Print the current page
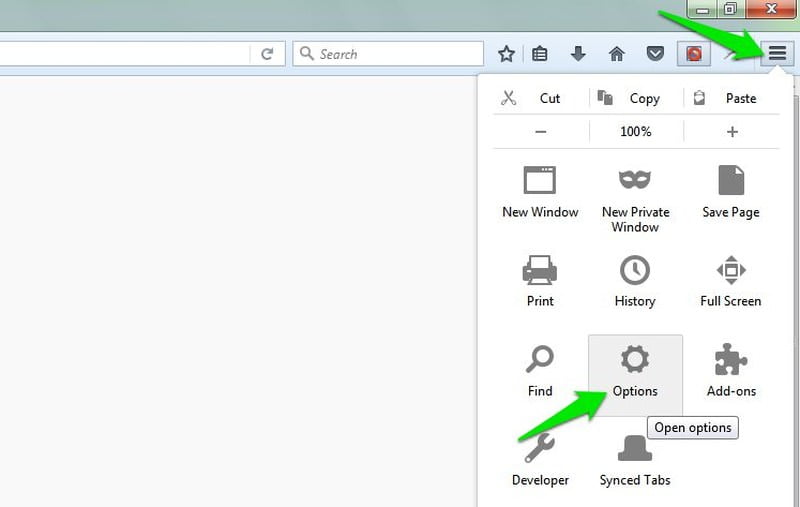 (x=540, y=281)
